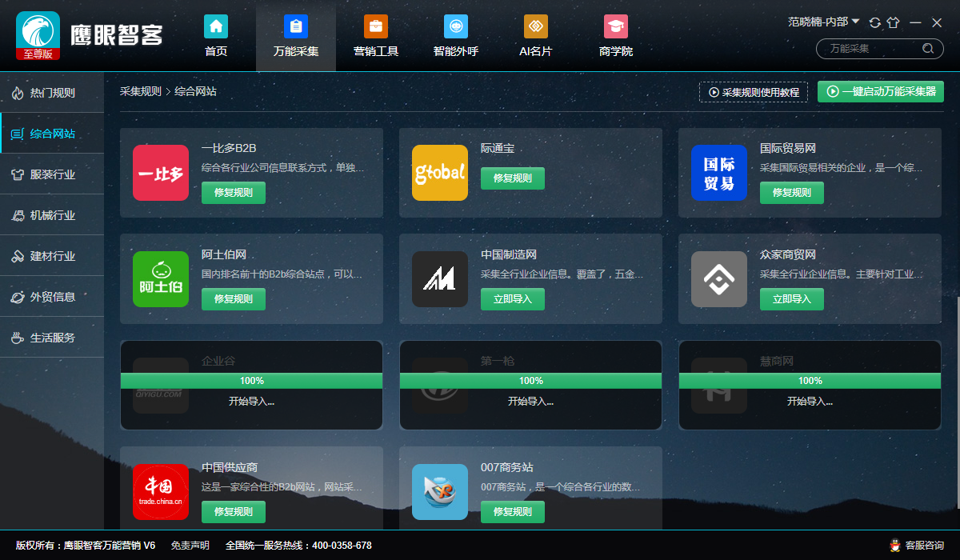Image resolution: width=960 pixels, height=560 pixels.
Task: Click the description starting 这是一家综合性的B2b网站
Action: click(282, 487)
